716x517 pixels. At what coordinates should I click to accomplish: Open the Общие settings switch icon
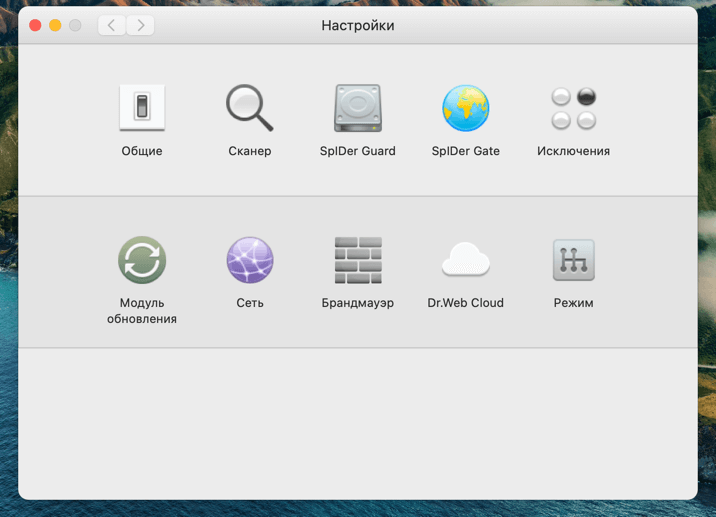click(142, 108)
